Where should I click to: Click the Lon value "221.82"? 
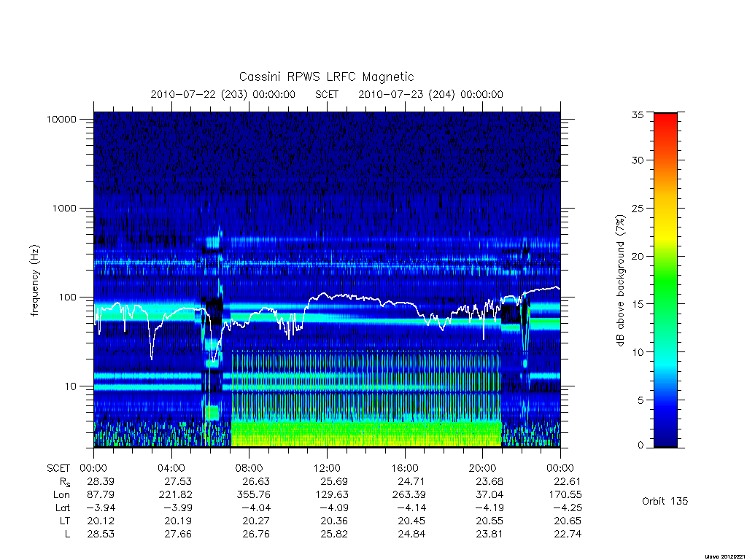pos(175,495)
